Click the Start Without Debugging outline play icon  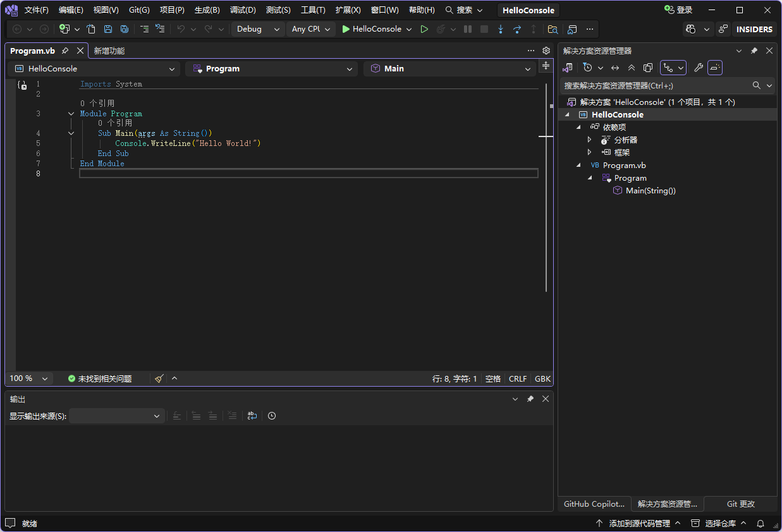424,29
